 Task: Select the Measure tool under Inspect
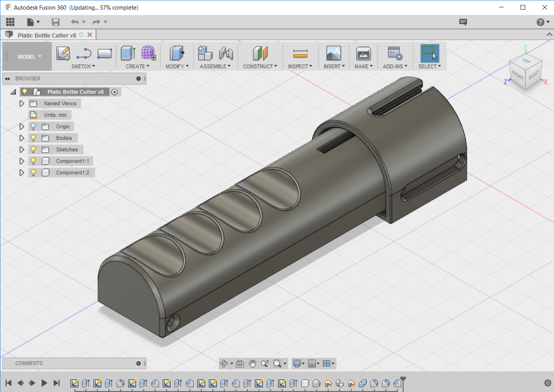(x=300, y=53)
